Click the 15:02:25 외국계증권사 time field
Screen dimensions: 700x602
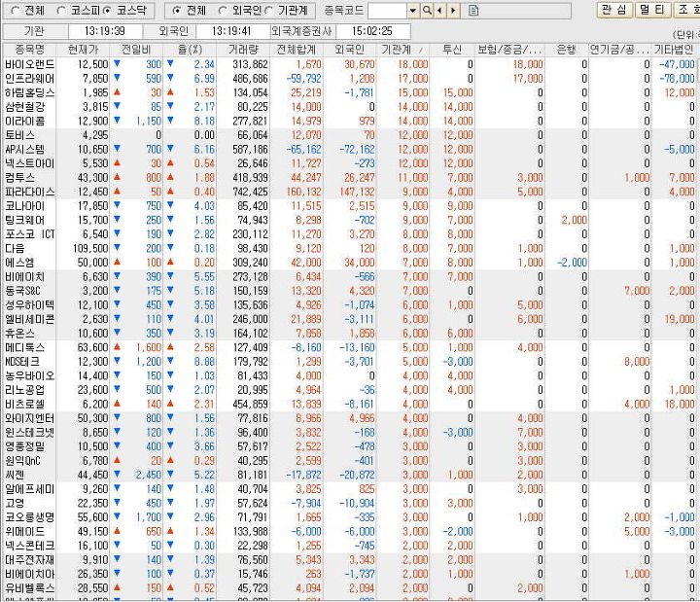[372, 31]
